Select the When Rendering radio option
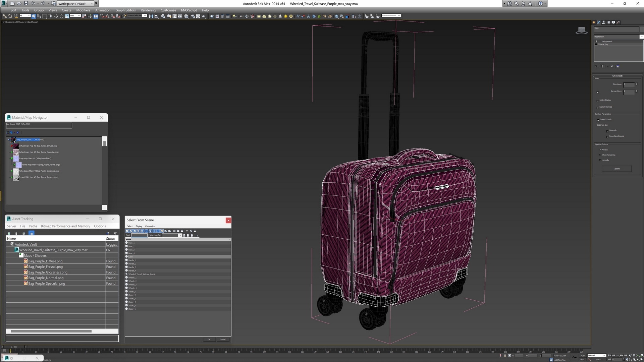The width and height of the screenshot is (644, 362). (600, 155)
